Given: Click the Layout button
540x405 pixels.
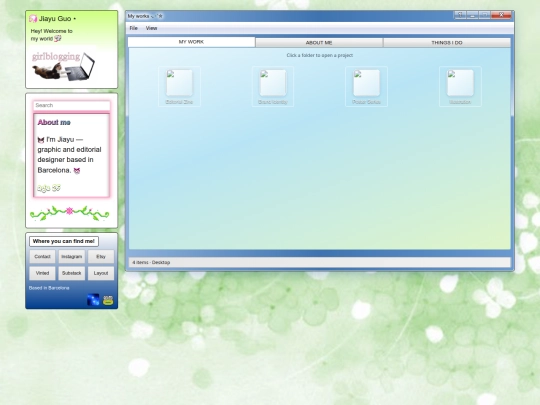Looking at the screenshot, I should 101,273.
